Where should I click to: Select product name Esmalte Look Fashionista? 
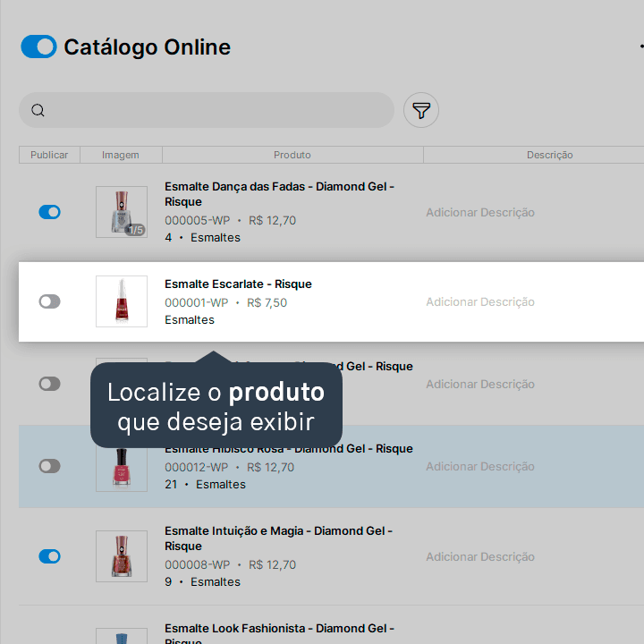pos(279,635)
